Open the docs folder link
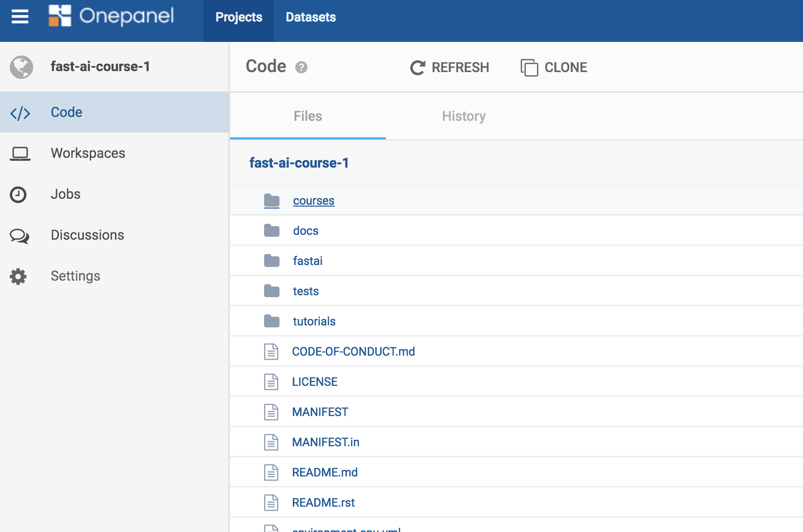This screenshot has width=803, height=532. [x=306, y=231]
